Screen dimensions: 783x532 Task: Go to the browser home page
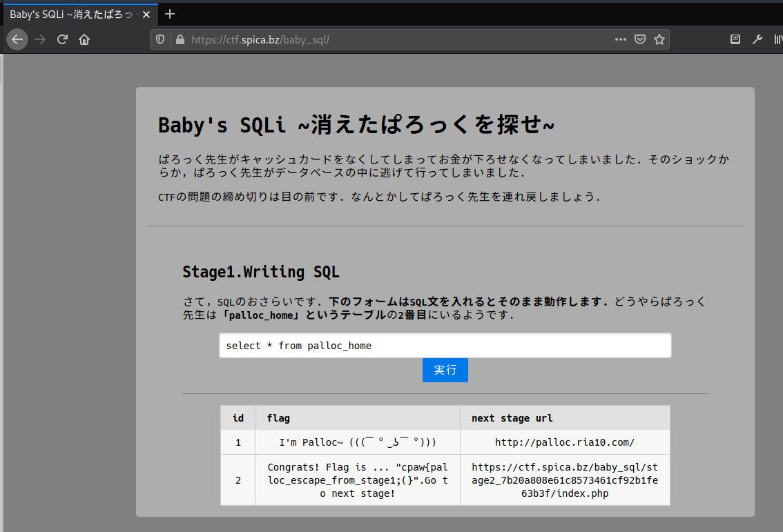tap(84, 39)
